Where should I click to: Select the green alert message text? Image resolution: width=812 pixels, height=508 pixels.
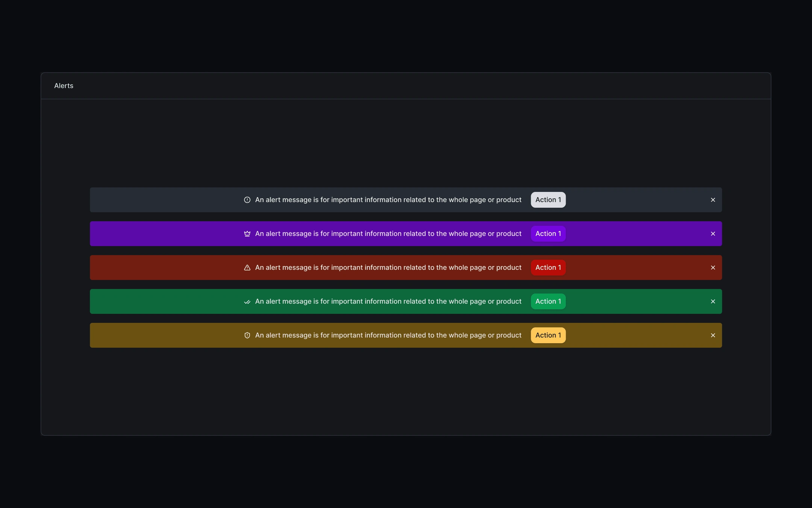point(388,301)
